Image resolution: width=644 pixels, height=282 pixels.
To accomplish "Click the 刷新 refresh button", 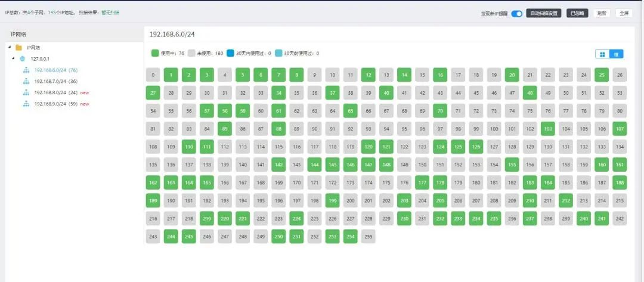I will point(602,13).
